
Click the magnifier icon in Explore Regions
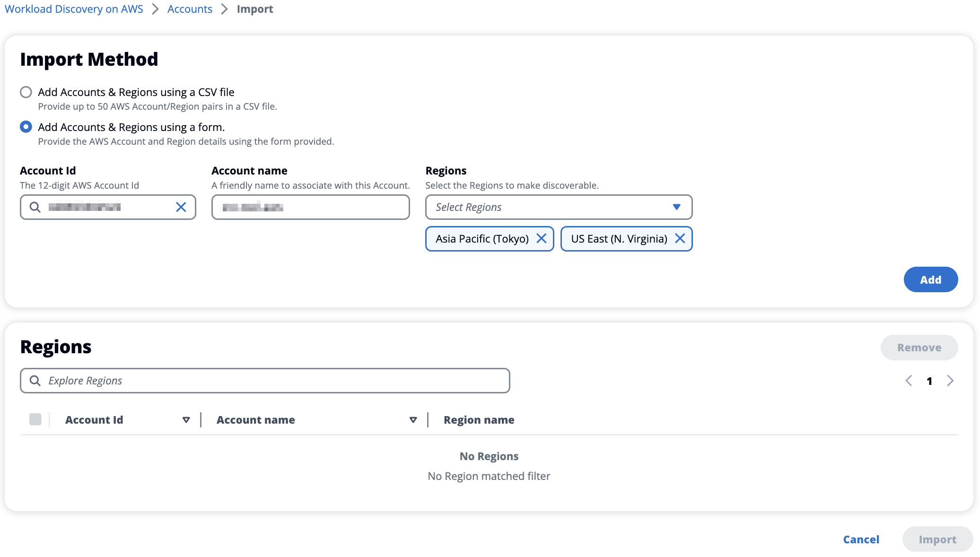point(35,381)
